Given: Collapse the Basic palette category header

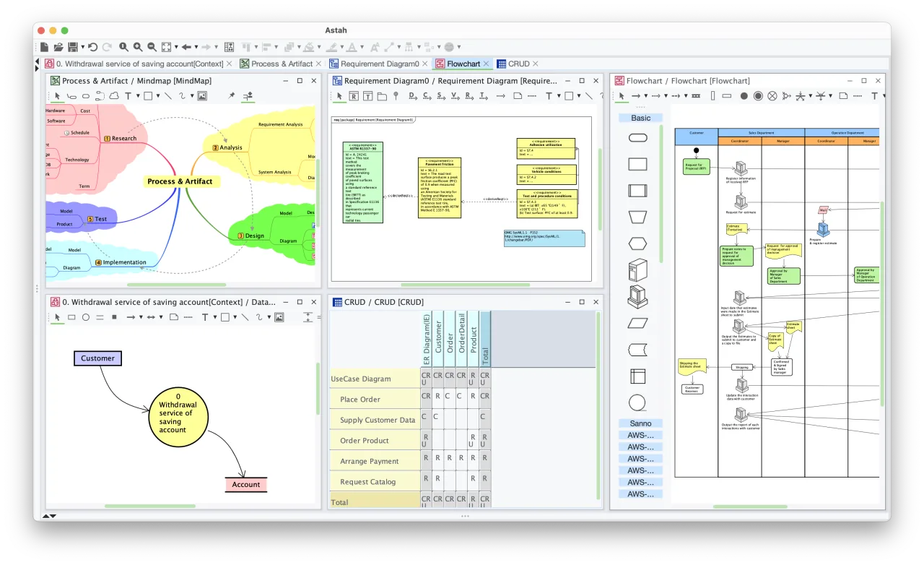Looking at the screenshot, I should tap(640, 118).
